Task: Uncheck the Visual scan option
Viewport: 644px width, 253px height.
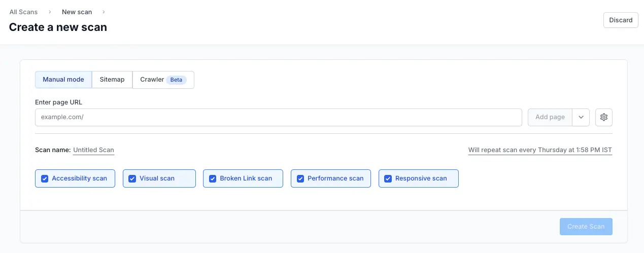Action: click(x=132, y=178)
